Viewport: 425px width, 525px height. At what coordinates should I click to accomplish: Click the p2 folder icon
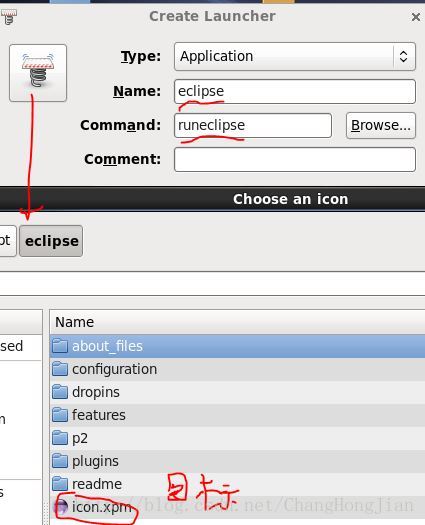pos(60,438)
